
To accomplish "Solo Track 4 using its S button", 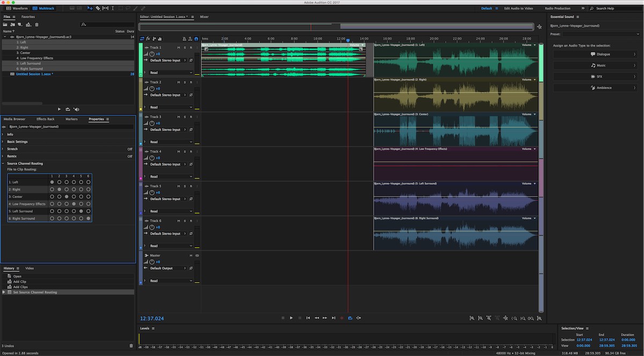I will pos(185,151).
